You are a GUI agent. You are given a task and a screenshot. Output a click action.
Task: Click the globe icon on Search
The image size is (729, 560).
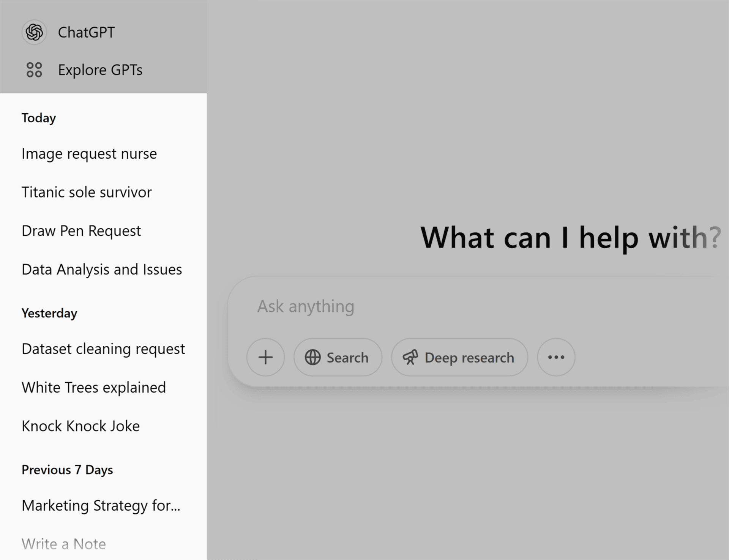tap(312, 357)
